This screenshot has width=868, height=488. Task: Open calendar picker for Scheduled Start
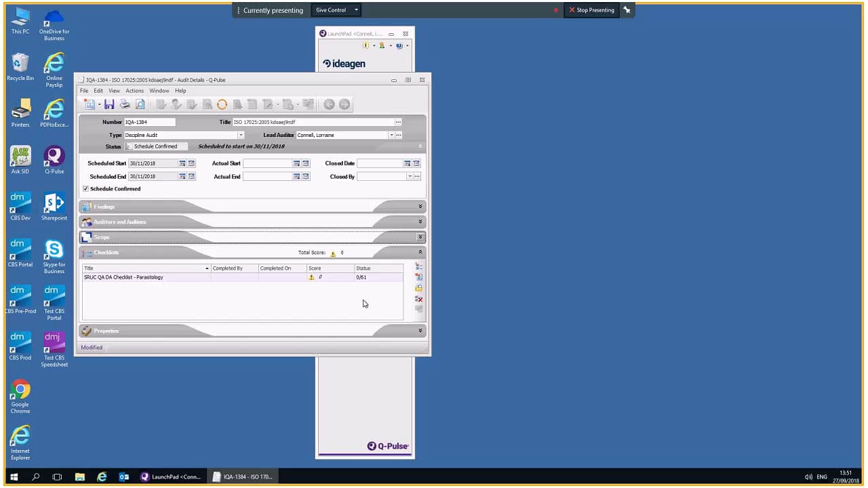click(182, 163)
